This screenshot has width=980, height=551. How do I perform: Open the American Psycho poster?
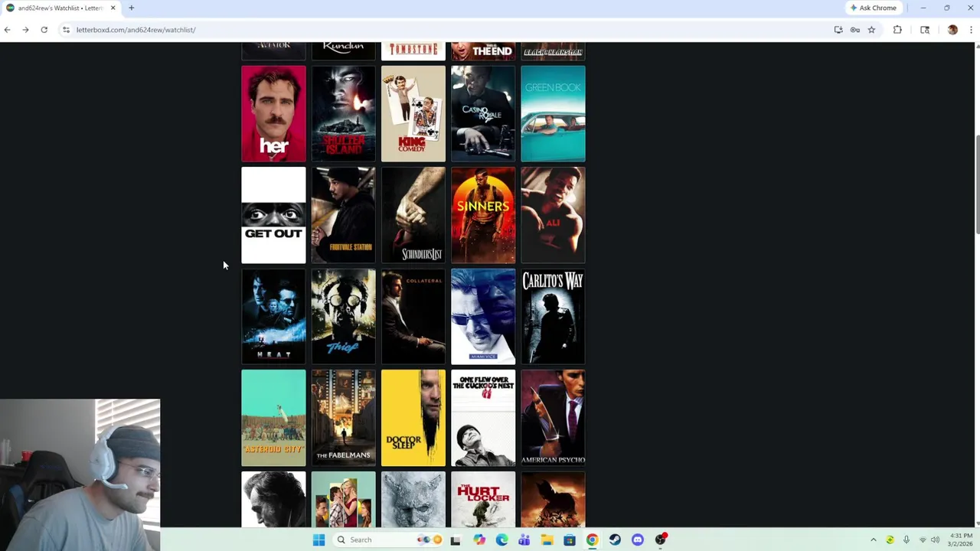(553, 418)
